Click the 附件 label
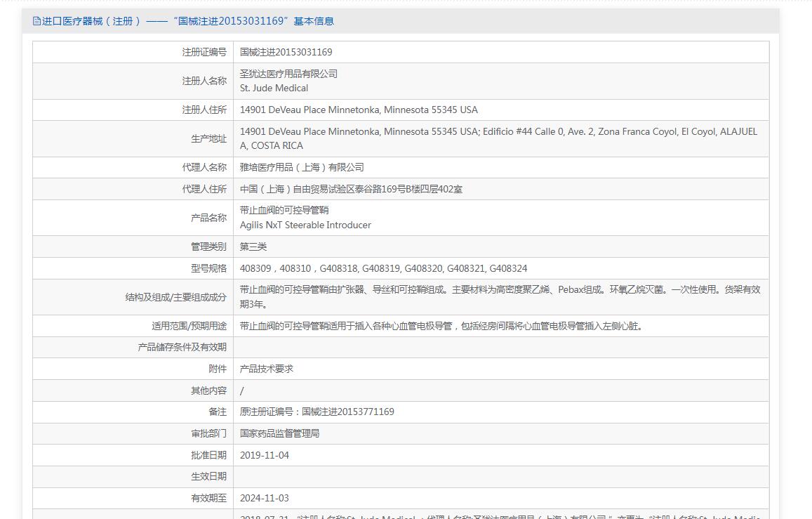The height and width of the screenshot is (519, 812). click(218, 369)
